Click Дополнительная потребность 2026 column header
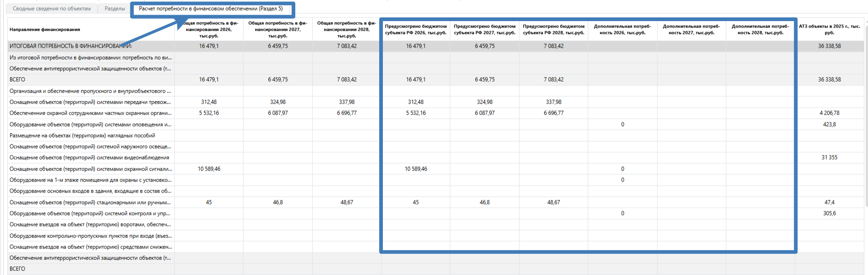 tap(622, 29)
